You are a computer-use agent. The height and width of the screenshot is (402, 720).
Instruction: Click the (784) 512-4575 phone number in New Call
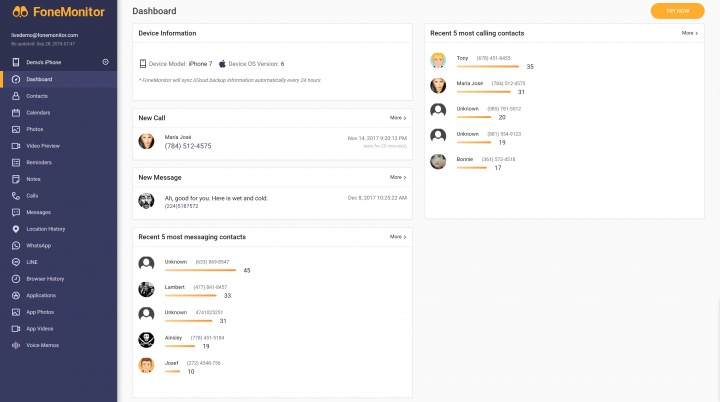tap(188, 146)
